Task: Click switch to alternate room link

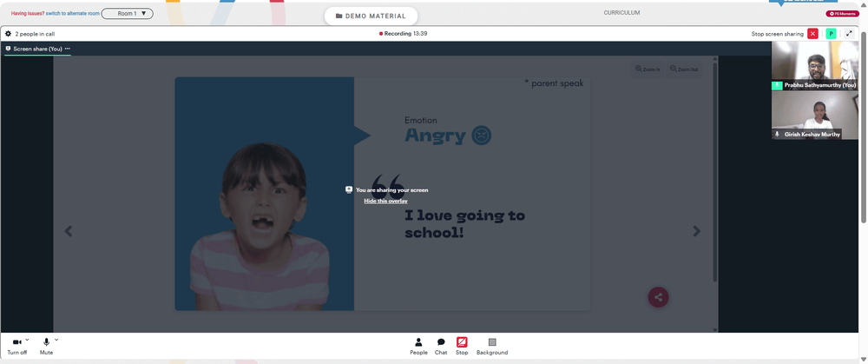Action: pyautogui.click(x=73, y=13)
